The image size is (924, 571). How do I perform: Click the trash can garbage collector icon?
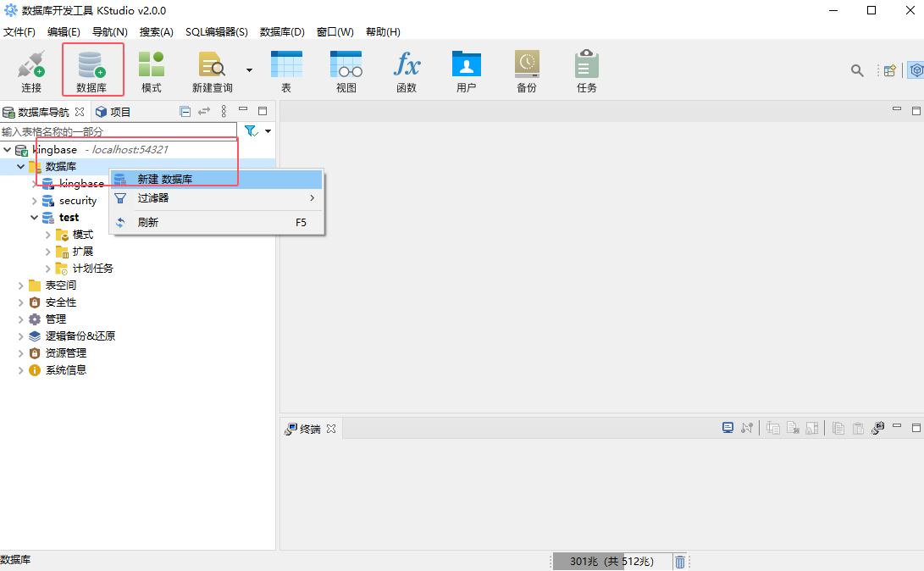point(679,562)
